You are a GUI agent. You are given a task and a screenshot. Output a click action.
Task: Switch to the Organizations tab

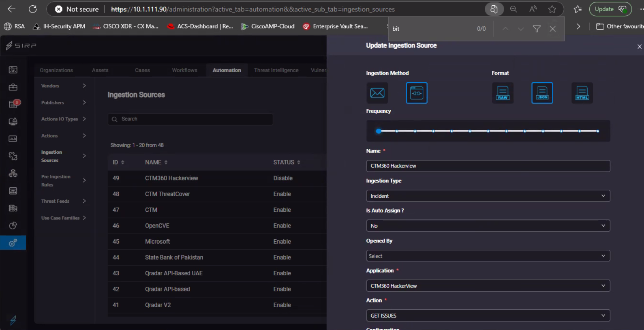point(56,70)
